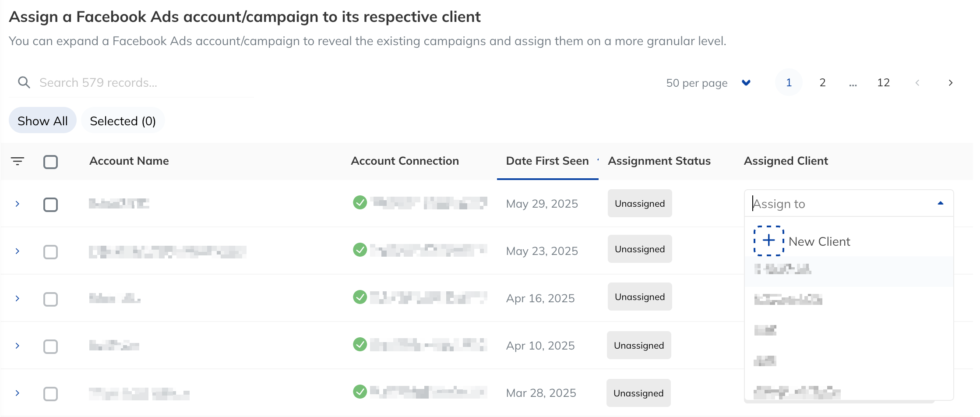This screenshot has width=980, height=417.
Task: Switch to Selected (0) tab
Action: (123, 120)
